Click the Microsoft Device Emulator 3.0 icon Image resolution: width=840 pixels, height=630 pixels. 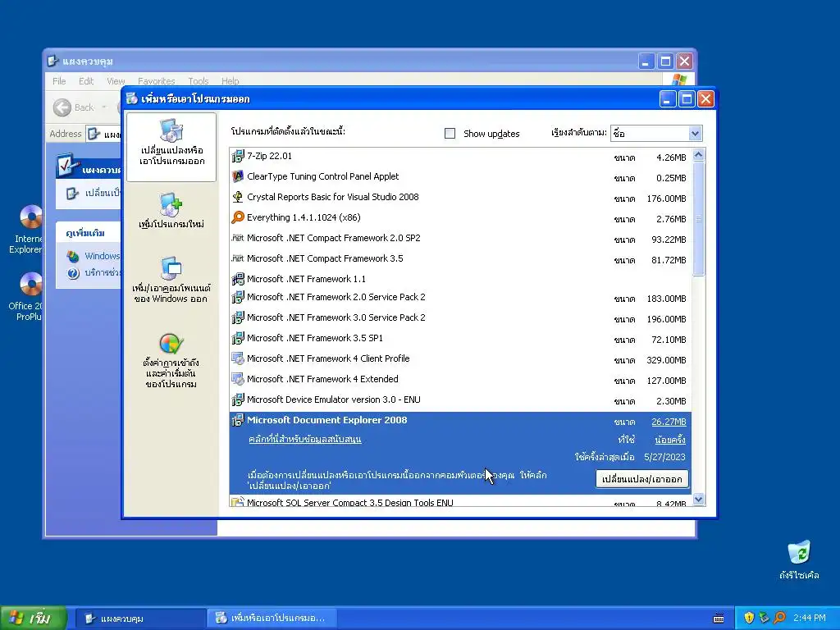pyautogui.click(x=238, y=399)
